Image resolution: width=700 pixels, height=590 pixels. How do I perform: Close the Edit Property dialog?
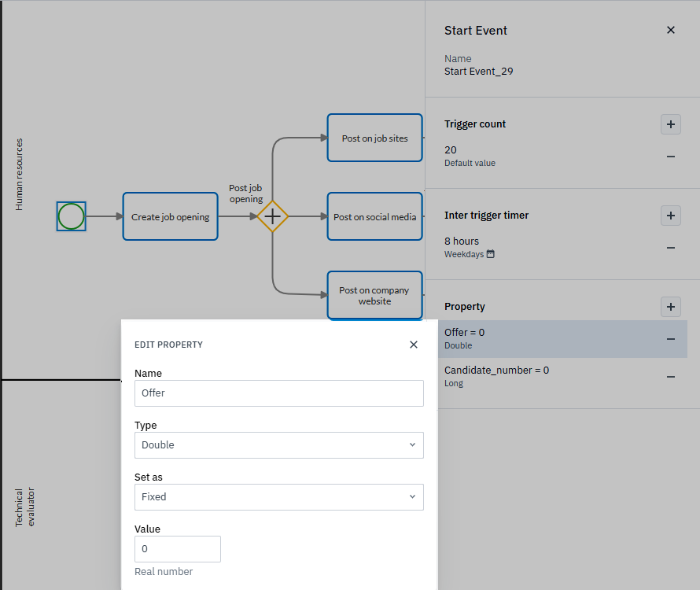pyautogui.click(x=414, y=345)
